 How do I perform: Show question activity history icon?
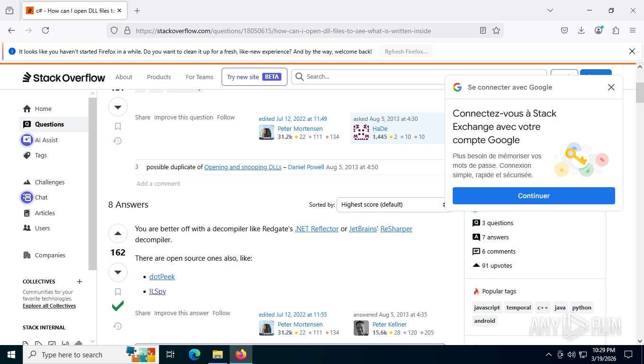click(x=117, y=141)
